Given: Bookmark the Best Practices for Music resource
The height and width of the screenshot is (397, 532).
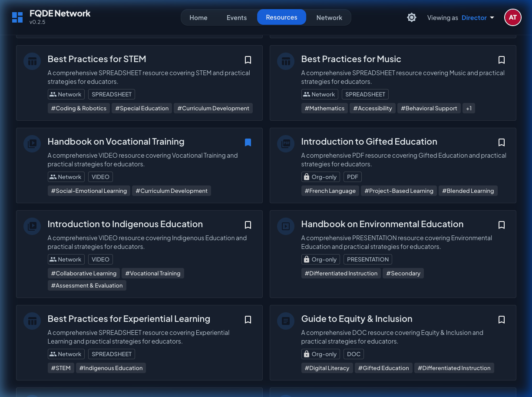Looking at the screenshot, I should pos(502,60).
